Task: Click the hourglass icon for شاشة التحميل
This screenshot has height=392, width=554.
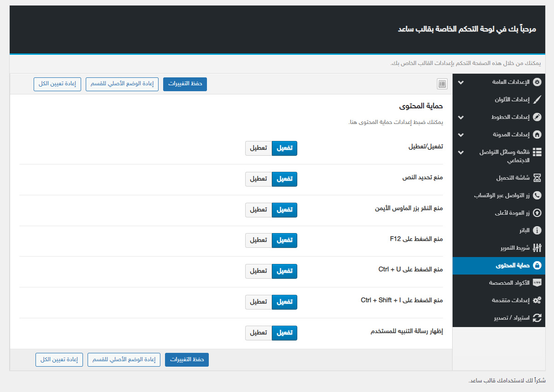Action: click(537, 178)
